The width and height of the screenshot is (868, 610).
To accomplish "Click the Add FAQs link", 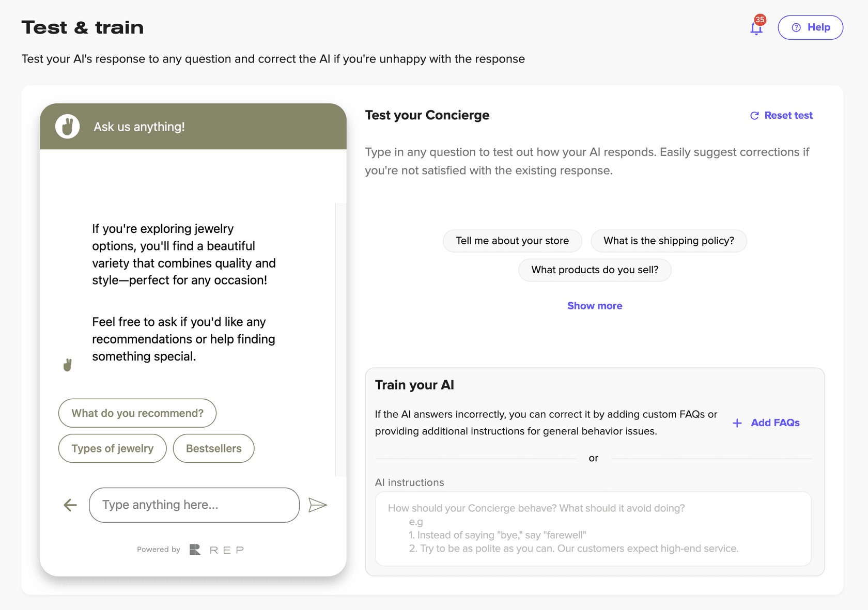I will pyautogui.click(x=766, y=423).
